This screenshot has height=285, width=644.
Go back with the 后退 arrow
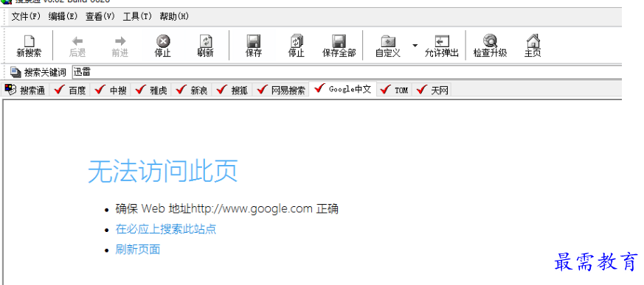tap(77, 46)
